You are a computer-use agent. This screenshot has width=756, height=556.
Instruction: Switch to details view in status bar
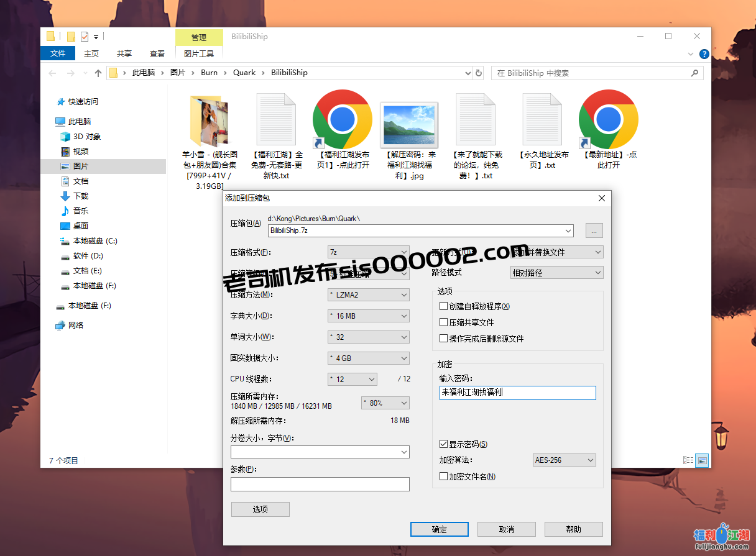687,460
